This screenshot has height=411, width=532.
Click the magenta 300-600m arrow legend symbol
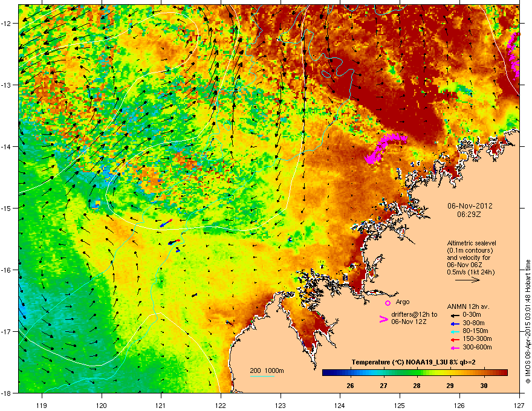pos(455,348)
